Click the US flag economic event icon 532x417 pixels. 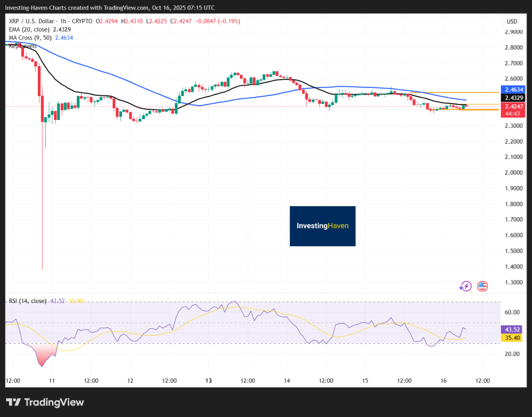tap(482, 286)
